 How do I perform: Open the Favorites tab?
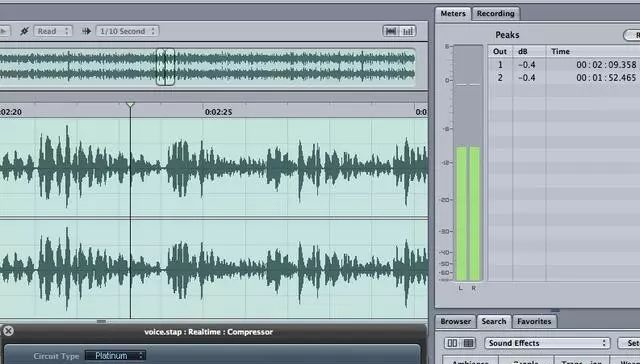(x=534, y=322)
